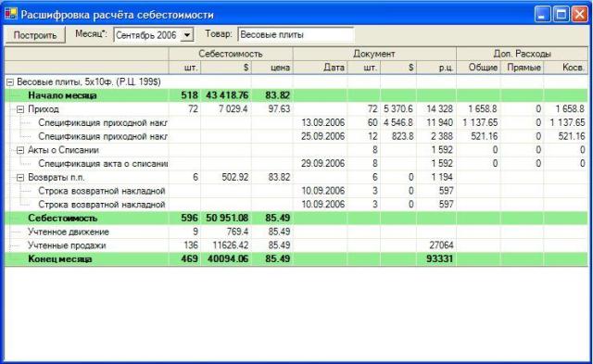Click the Дата column header
The image size is (593, 364).
[320, 68]
